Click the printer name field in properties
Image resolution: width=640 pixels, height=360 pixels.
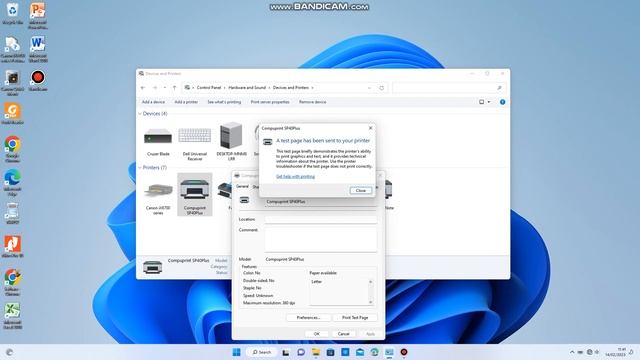(321, 202)
